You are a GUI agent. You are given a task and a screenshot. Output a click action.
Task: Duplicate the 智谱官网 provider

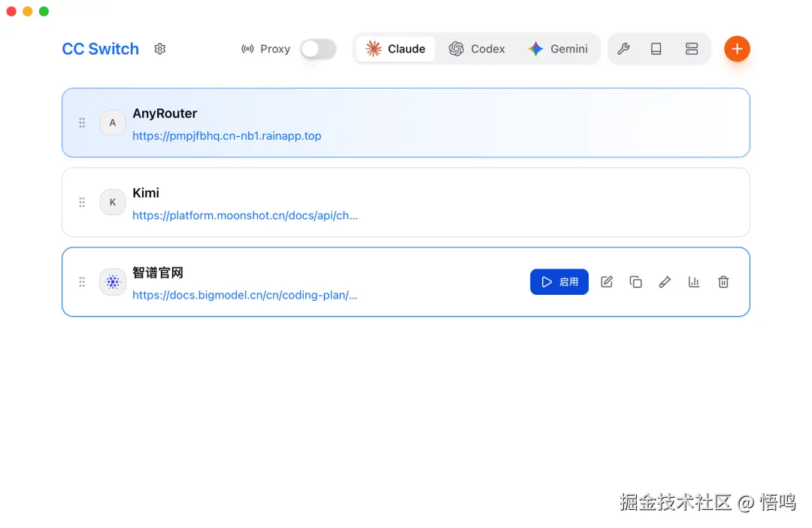pyautogui.click(x=635, y=281)
